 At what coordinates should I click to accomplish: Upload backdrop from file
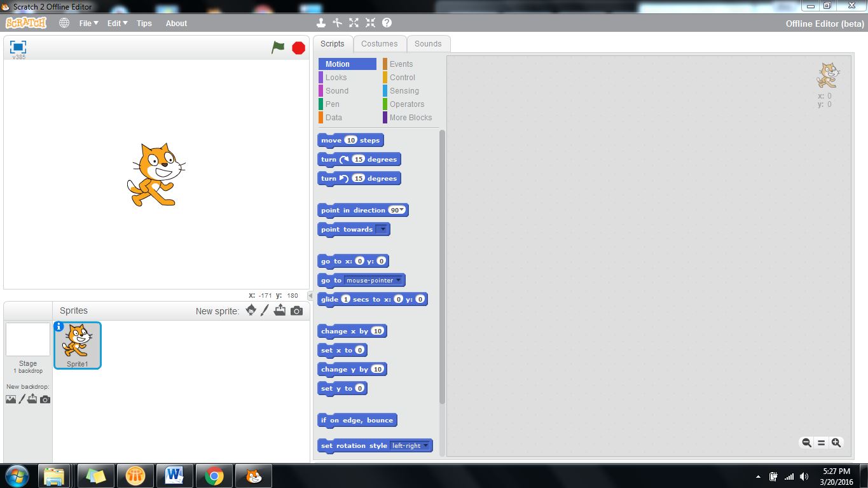coord(32,400)
